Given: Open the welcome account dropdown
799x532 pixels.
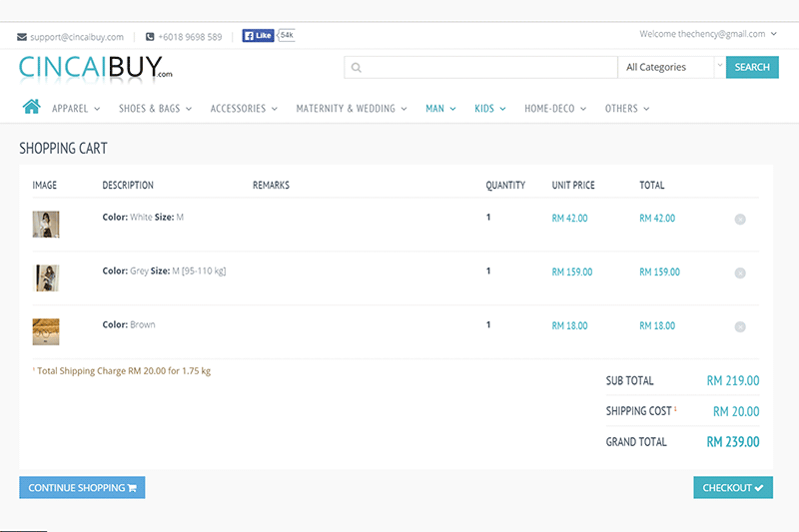Looking at the screenshot, I should [708, 34].
